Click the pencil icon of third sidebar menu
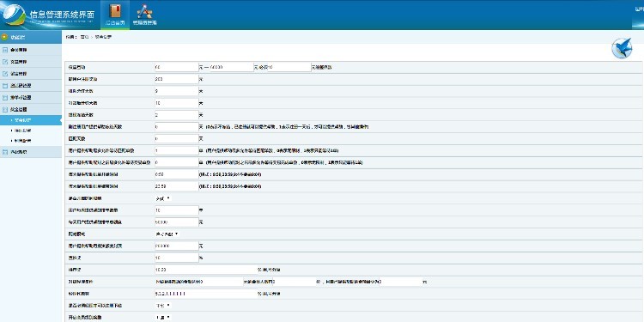 tap(5, 74)
